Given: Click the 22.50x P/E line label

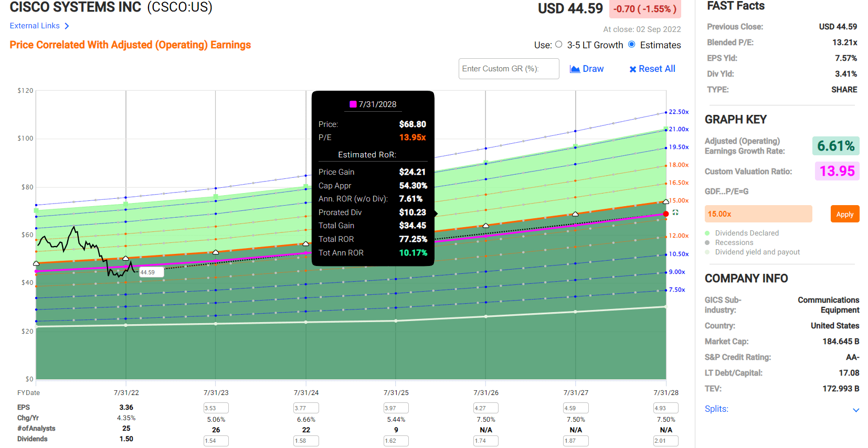Looking at the screenshot, I should click(x=679, y=112).
